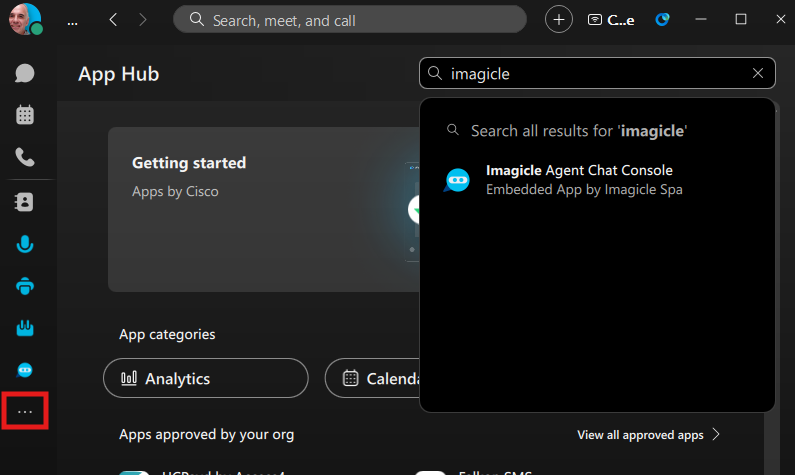Clear the imagicle search text with X

pos(758,73)
